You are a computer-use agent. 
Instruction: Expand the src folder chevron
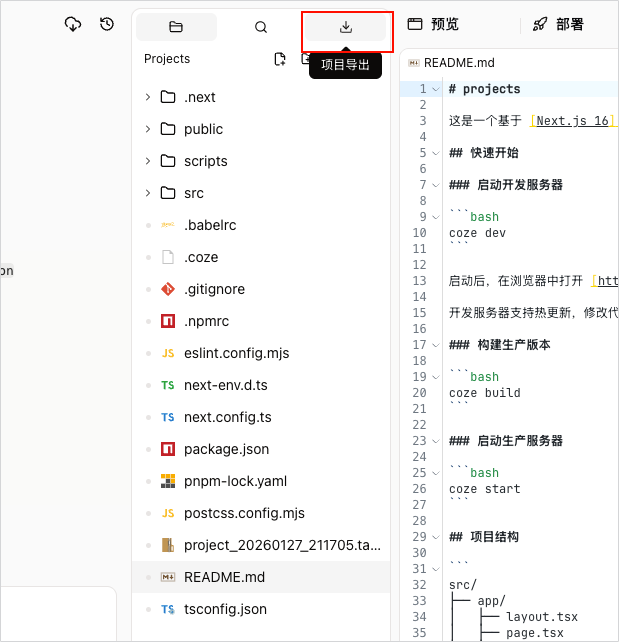(x=148, y=193)
